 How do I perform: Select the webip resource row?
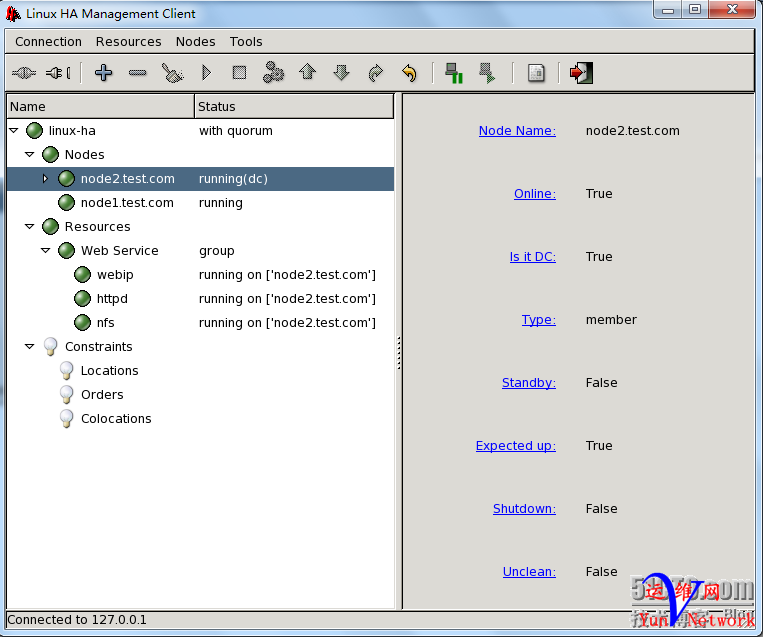200,274
